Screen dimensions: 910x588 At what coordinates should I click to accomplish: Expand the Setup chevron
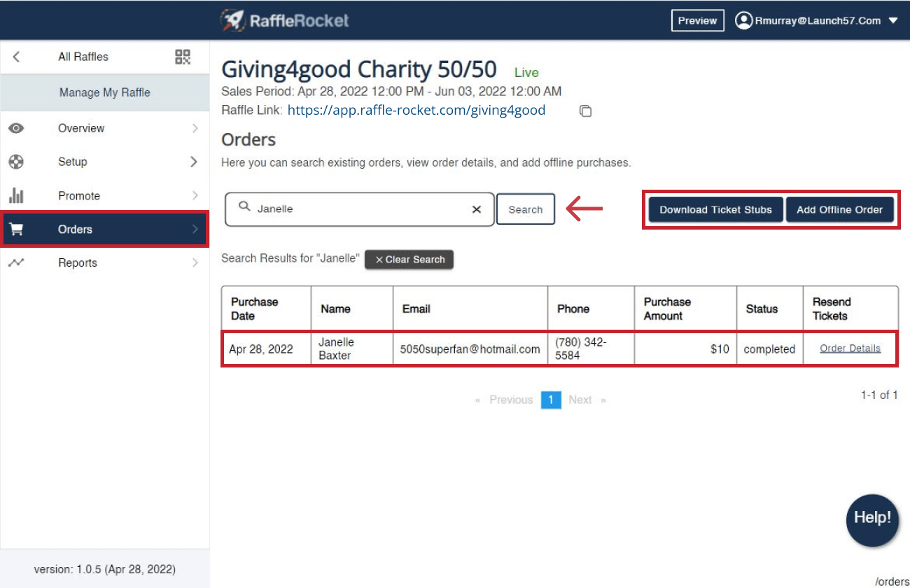point(195,162)
